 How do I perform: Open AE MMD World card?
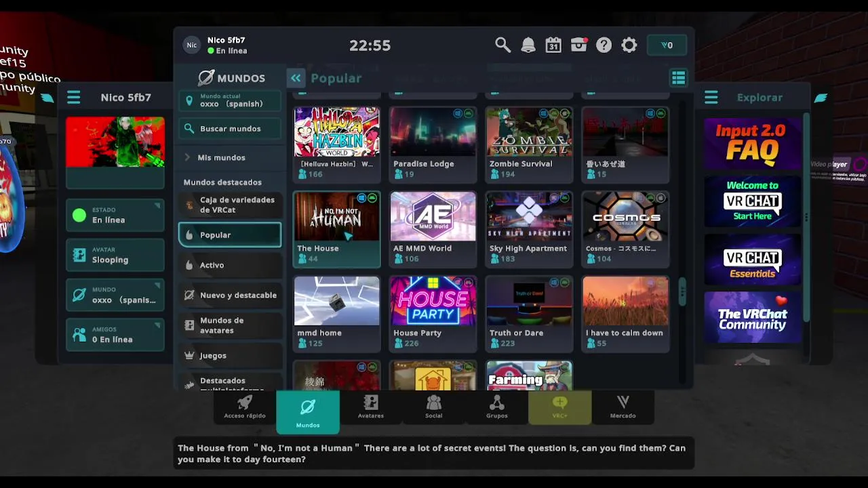433,229
